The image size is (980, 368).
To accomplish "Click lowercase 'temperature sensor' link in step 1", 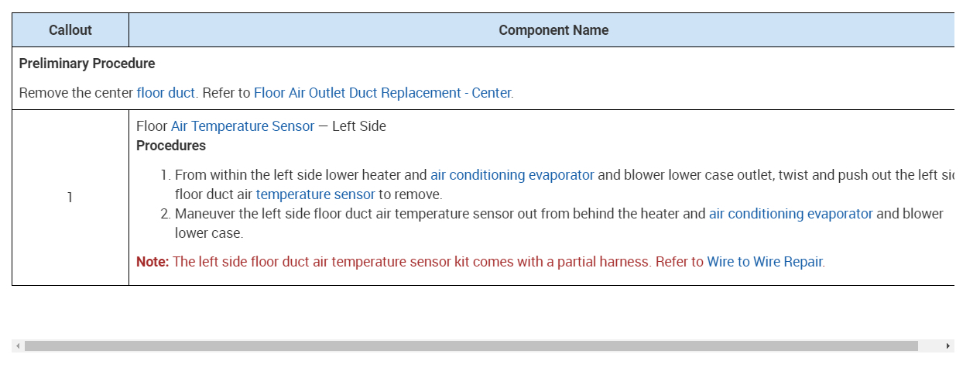I will coord(315,194).
